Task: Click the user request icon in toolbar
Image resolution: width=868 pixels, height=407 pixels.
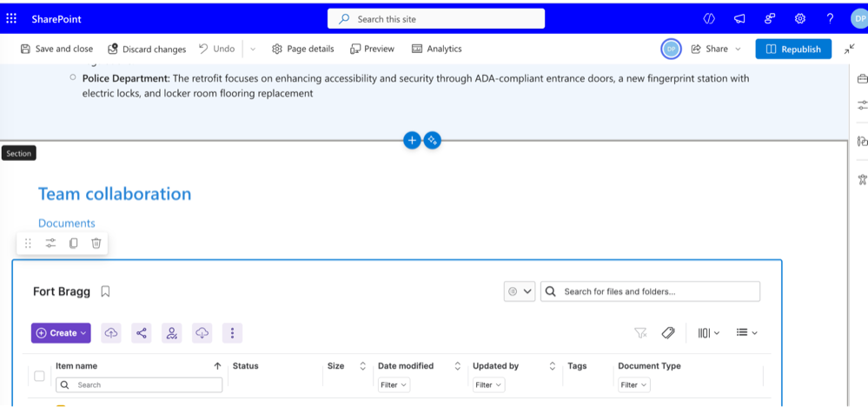Action: [x=172, y=333]
